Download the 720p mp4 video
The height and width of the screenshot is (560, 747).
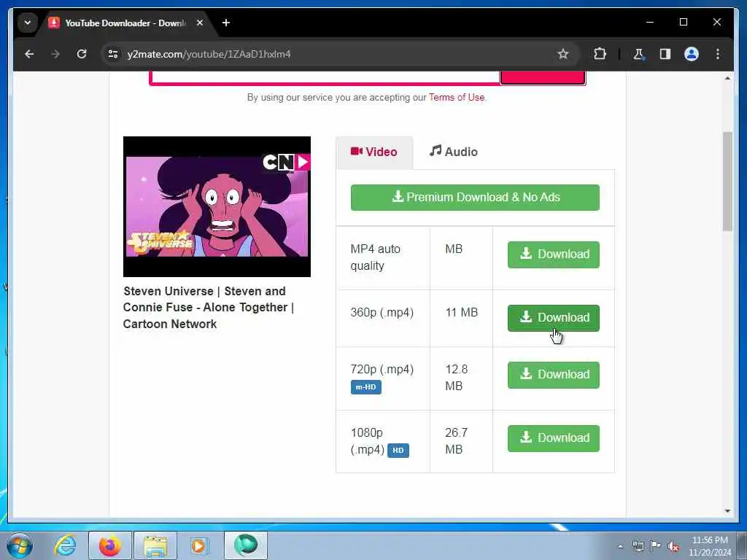[553, 375]
